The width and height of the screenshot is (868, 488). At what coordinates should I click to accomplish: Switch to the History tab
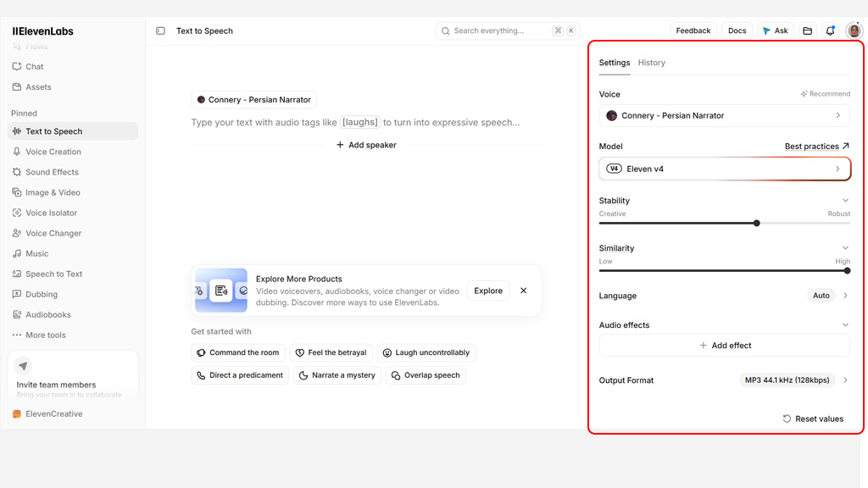click(652, 63)
